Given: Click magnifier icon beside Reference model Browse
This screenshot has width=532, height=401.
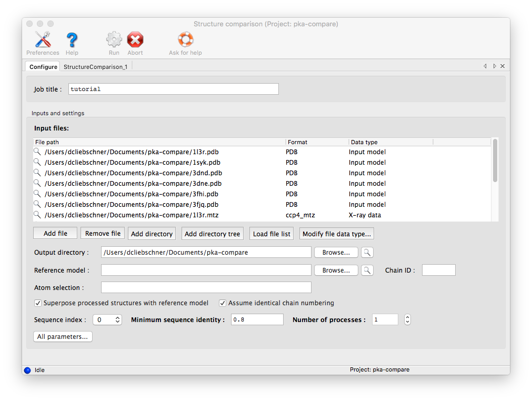Looking at the screenshot, I should click(x=367, y=270).
